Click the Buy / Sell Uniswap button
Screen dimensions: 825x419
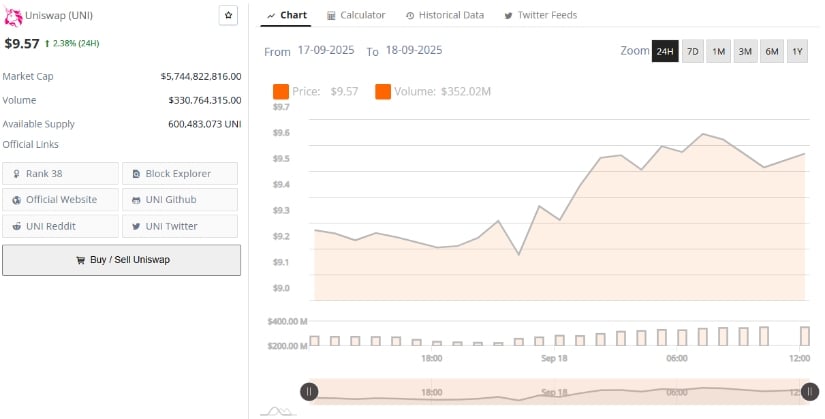(122, 260)
